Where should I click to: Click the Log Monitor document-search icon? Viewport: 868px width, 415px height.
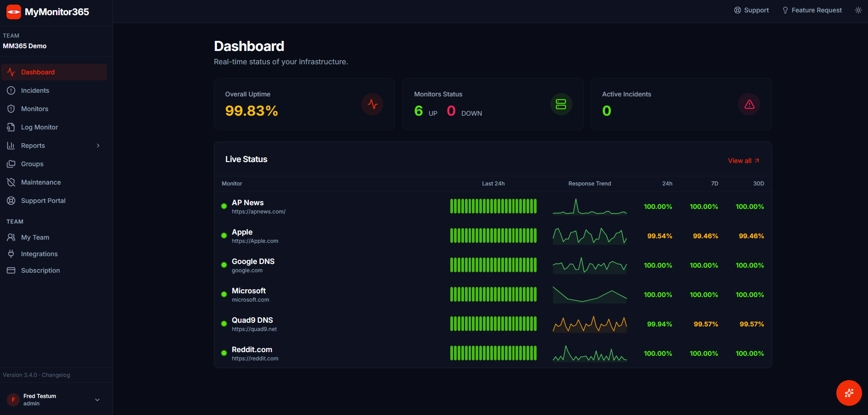tap(11, 127)
